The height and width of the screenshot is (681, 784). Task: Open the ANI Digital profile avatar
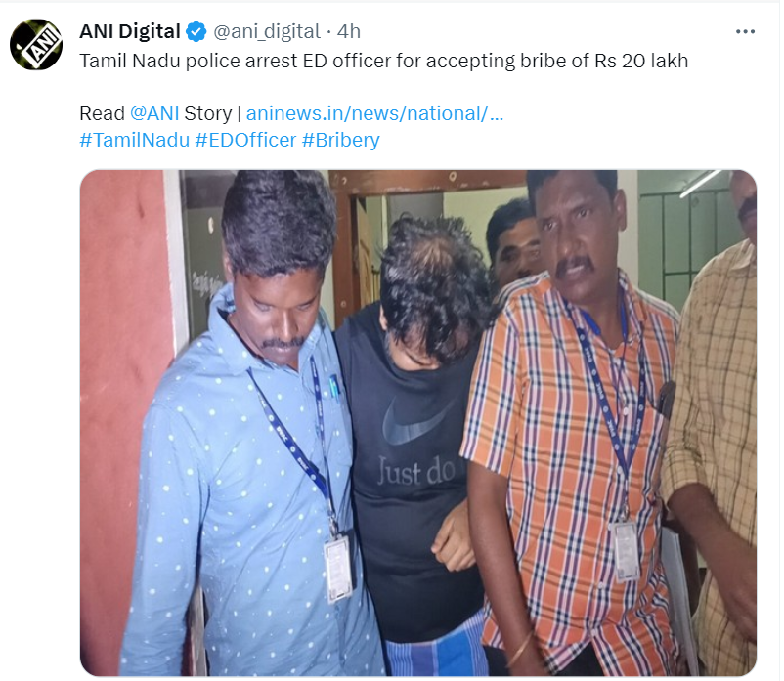click(36, 45)
